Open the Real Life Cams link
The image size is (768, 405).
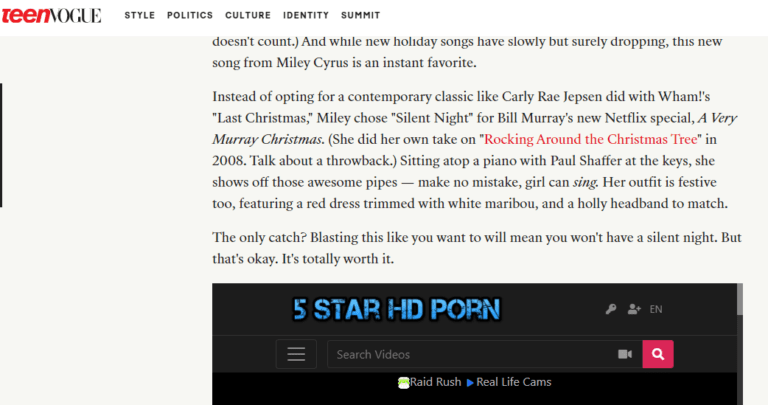509,382
